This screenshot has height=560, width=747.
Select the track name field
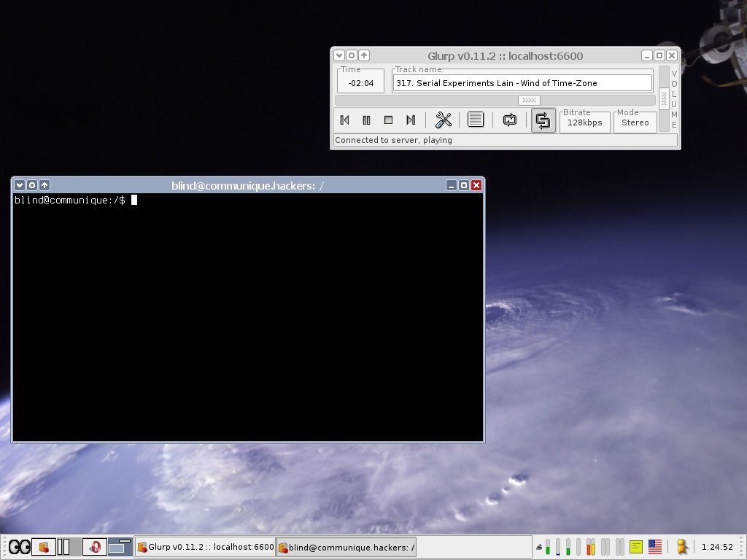pos(522,83)
